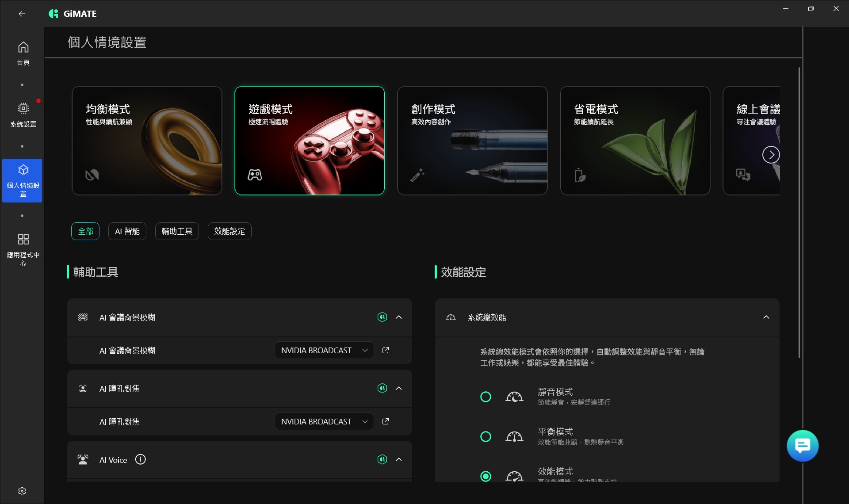Open 系統設置 system settings

tap(23, 115)
